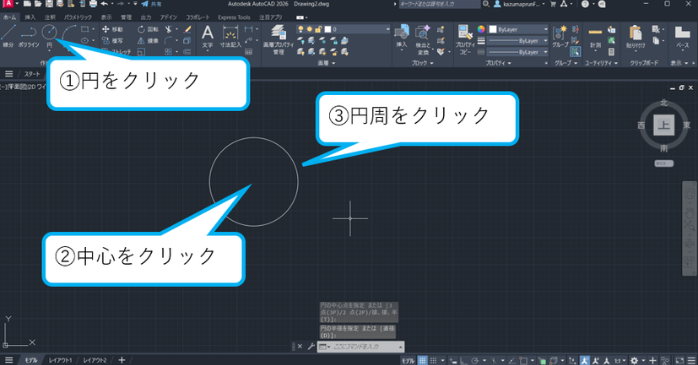Open the Express Tools ribbon tab
Screen dimensions: 698x365
click(234, 17)
